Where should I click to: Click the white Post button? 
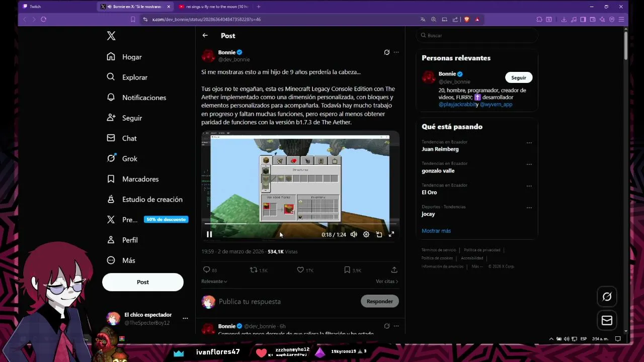tap(143, 282)
